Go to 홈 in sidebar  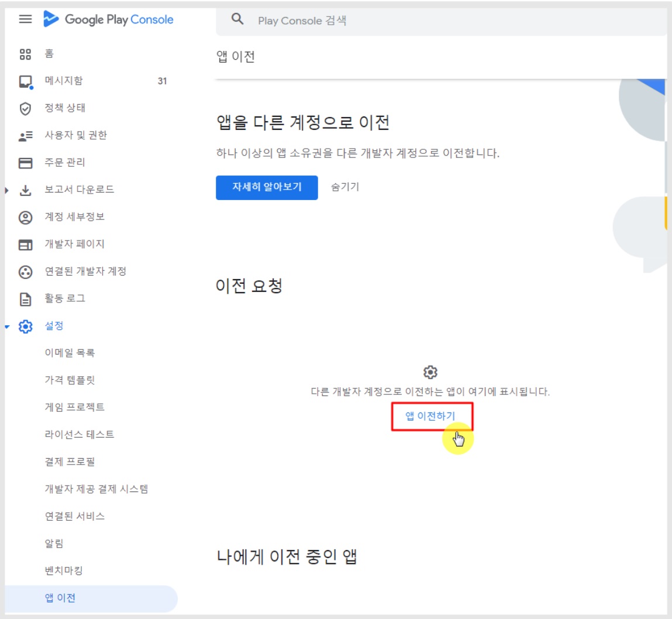pyautogui.click(x=49, y=54)
